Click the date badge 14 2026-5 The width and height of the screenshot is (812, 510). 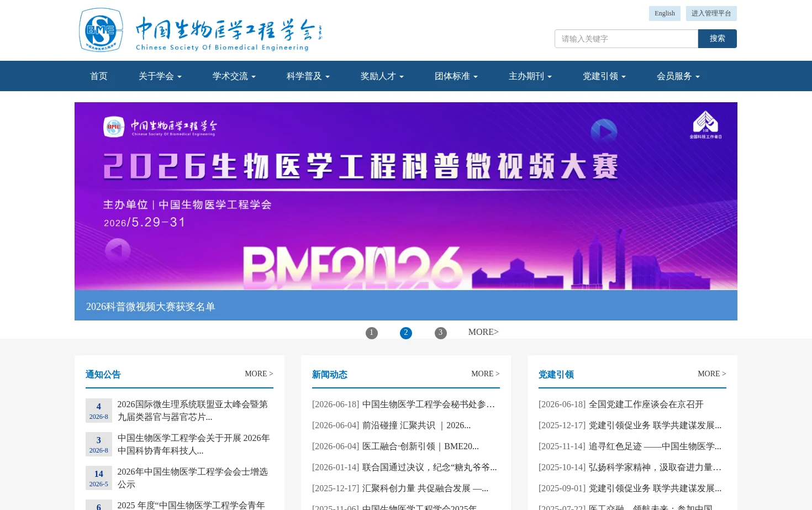(99, 478)
